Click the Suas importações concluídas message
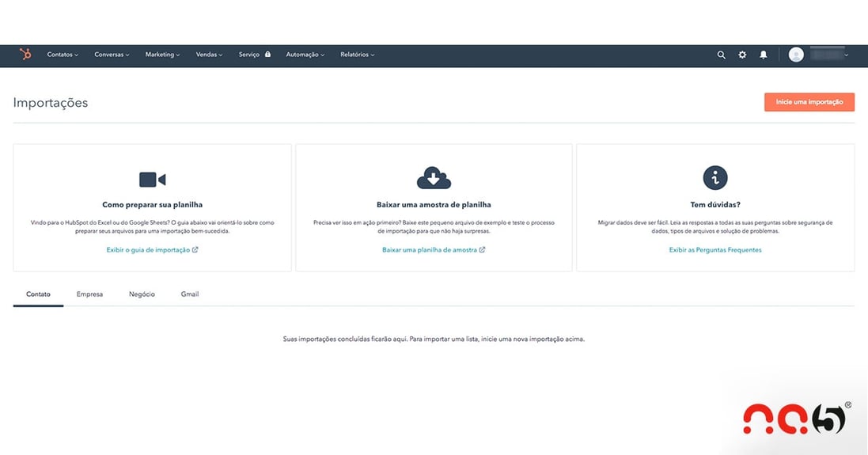This screenshot has width=868, height=455. (x=434, y=339)
